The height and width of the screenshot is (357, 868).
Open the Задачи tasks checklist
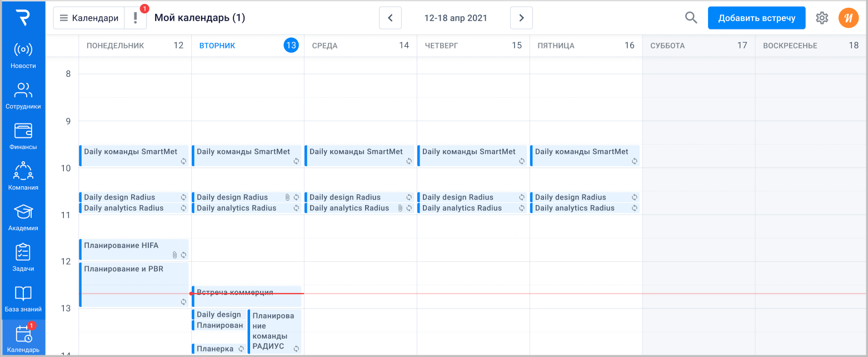tap(23, 258)
